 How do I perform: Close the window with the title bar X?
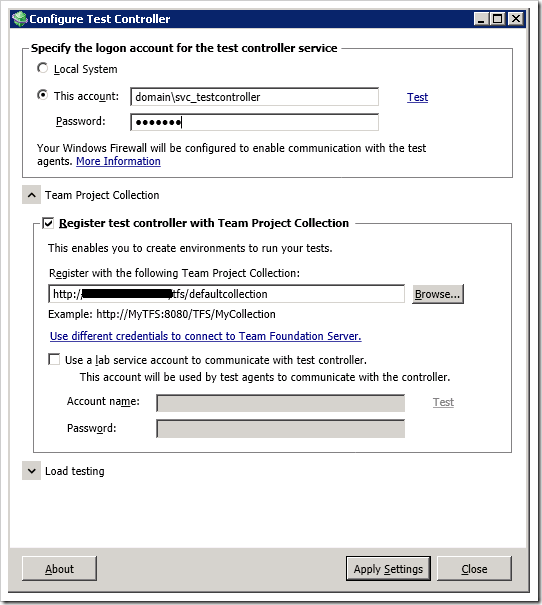[515, 19]
